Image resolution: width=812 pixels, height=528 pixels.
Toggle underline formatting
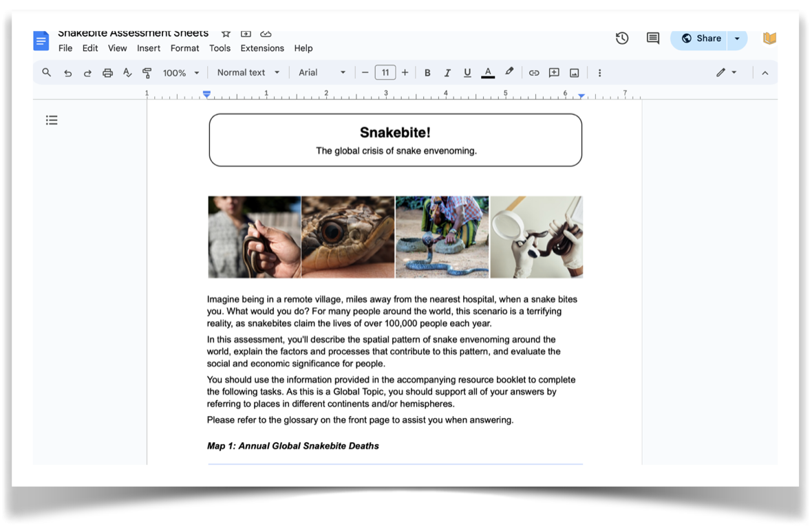click(467, 73)
